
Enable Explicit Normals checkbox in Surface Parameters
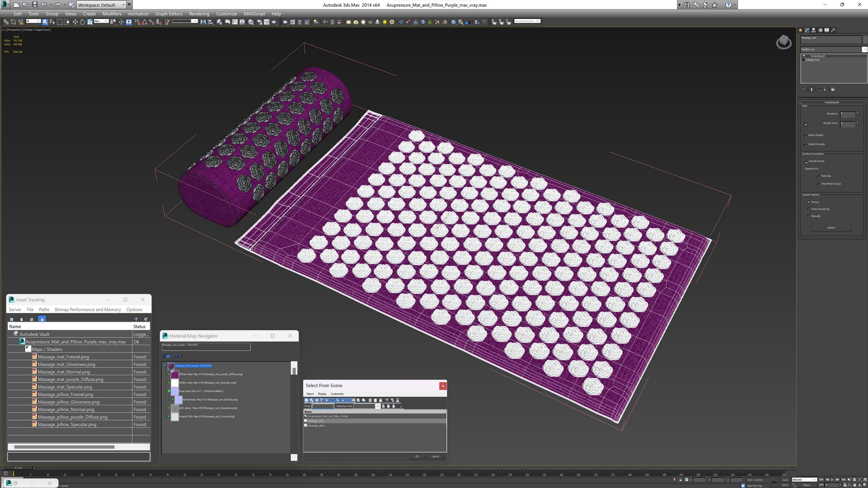click(806, 145)
